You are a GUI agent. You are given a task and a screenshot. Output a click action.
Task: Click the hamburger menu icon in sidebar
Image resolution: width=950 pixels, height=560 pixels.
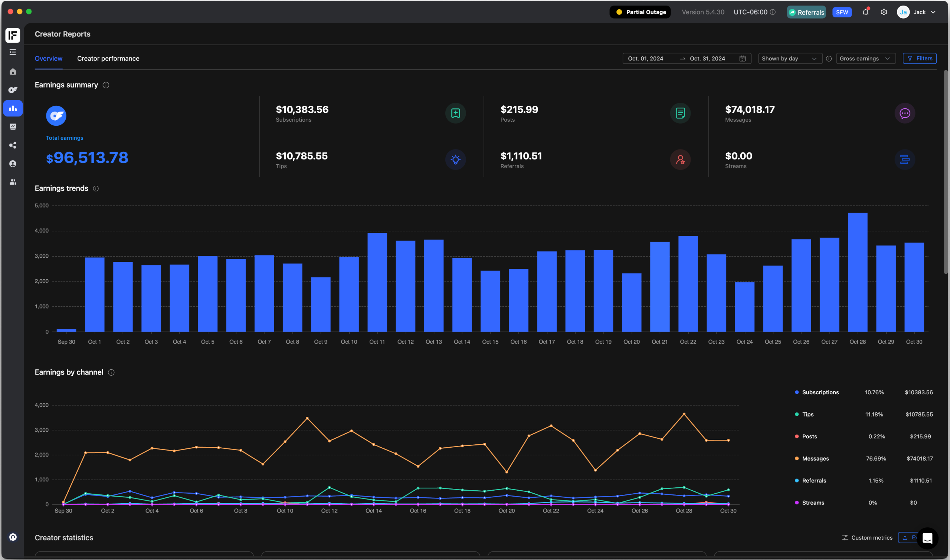pyautogui.click(x=13, y=52)
